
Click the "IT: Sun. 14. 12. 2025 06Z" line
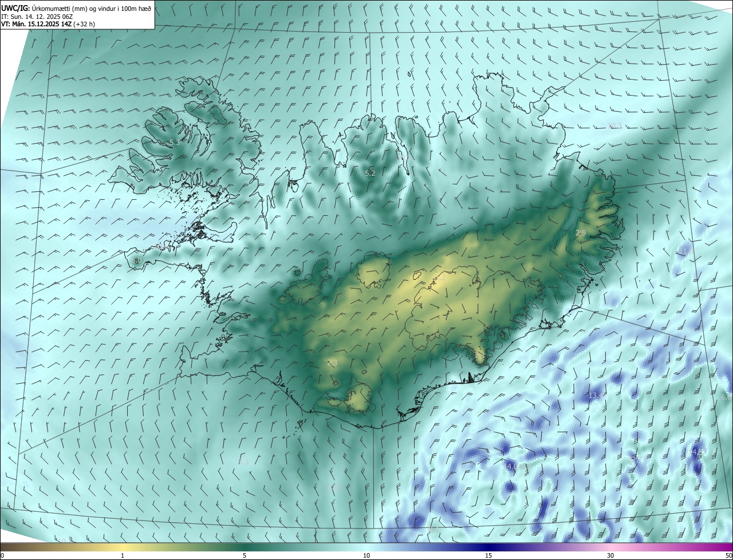click(37, 17)
